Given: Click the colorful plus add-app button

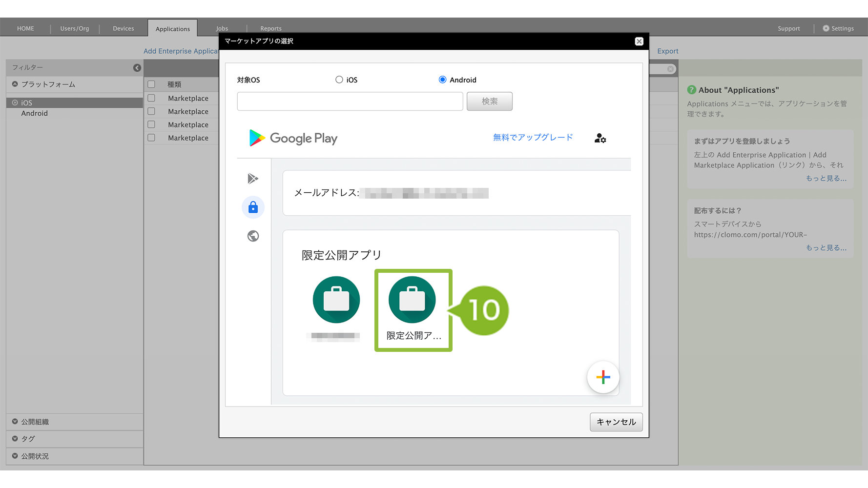Looking at the screenshot, I should tap(603, 377).
